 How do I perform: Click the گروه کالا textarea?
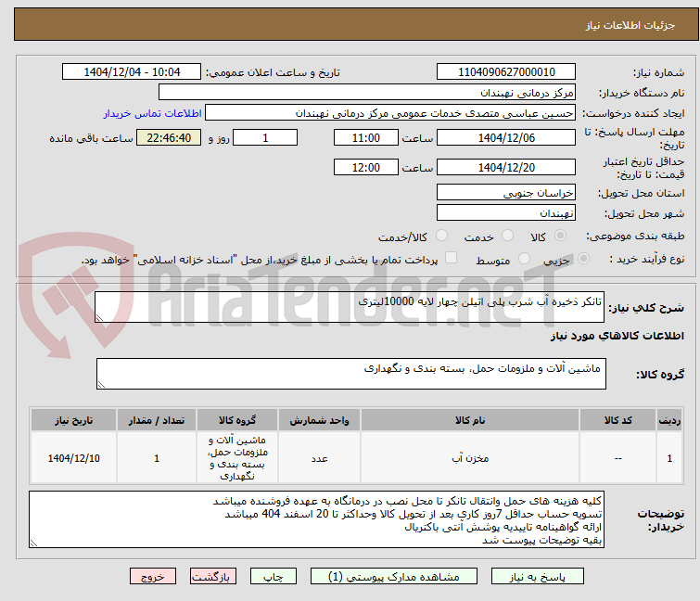(x=350, y=374)
